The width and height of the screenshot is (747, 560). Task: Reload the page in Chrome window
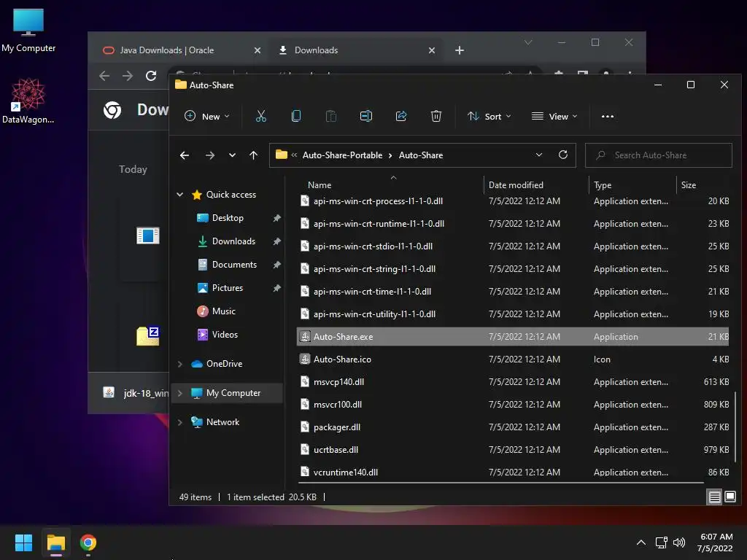[x=151, y=76]
